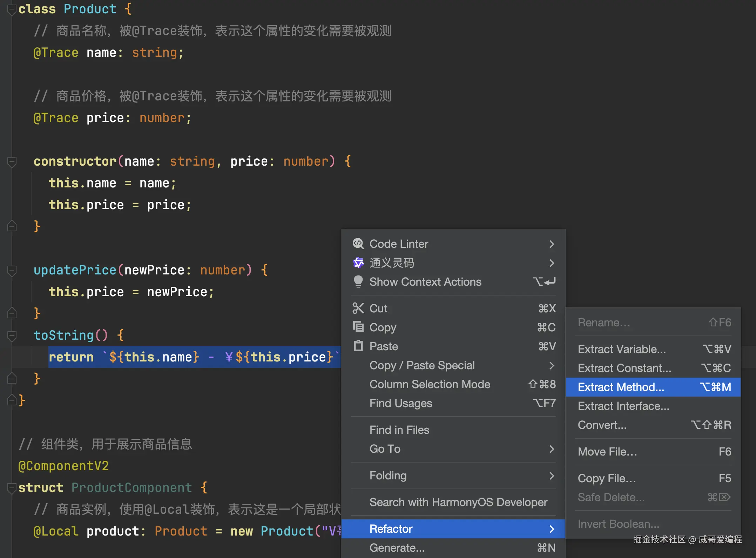
Task: Select Extract Variable menu entry
Action: pos(621,349)
